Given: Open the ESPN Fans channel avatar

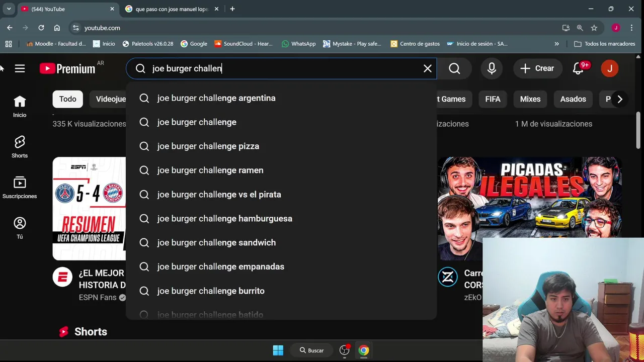Looking at the screenshot, I should (63, 277).
